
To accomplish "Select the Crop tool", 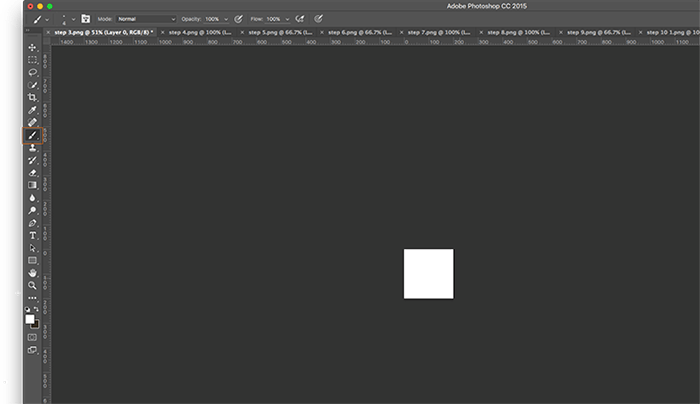I will pos(32,97).
